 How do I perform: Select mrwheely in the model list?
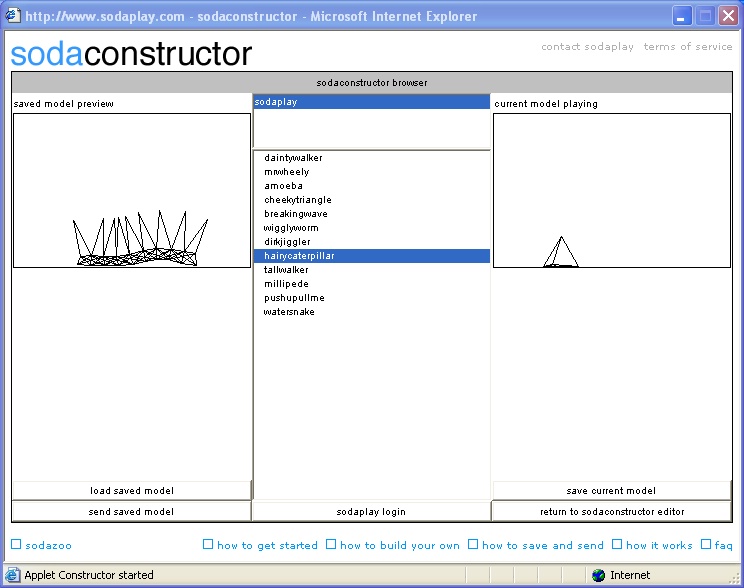pos(372,172)
